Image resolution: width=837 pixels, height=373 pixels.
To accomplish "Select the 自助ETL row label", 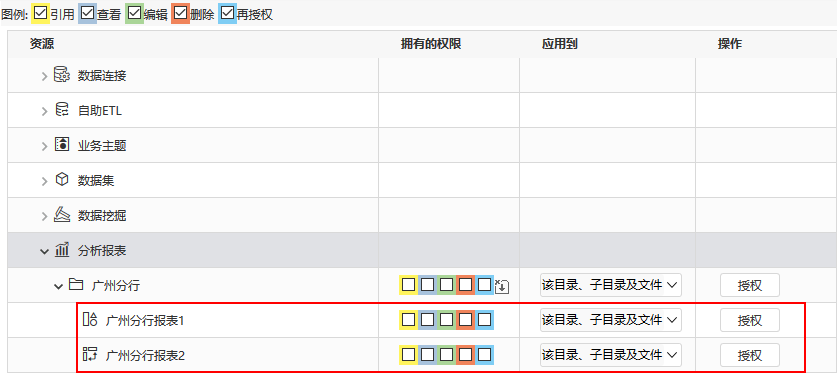I will pos(100,111).
